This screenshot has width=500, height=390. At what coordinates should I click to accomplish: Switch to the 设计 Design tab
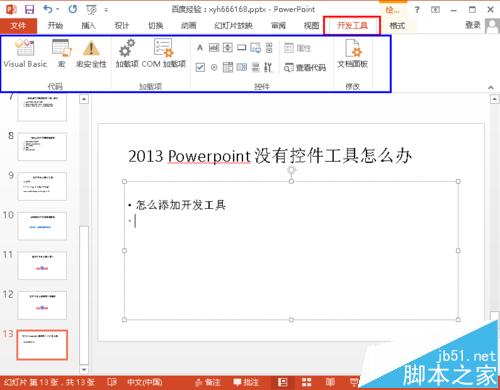122,26
